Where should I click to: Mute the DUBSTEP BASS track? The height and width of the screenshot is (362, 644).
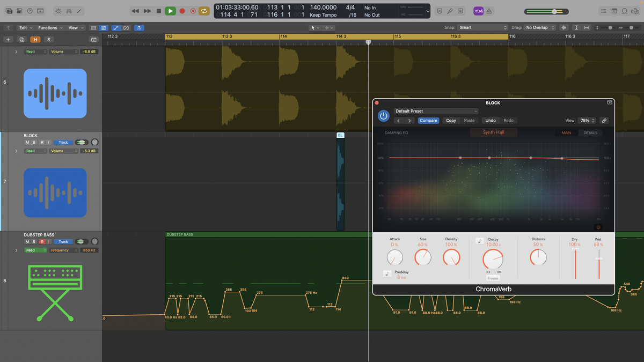tap(27, 241)
